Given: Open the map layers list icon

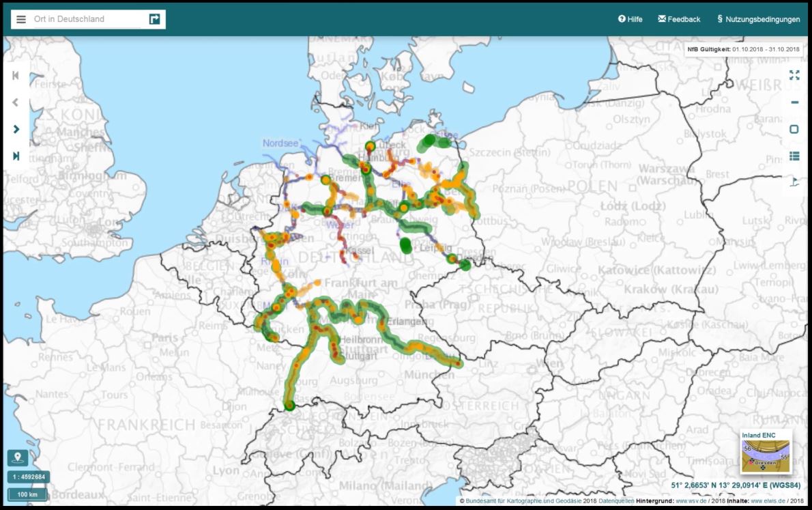Looking at the screenshot, I should point(794,156).
